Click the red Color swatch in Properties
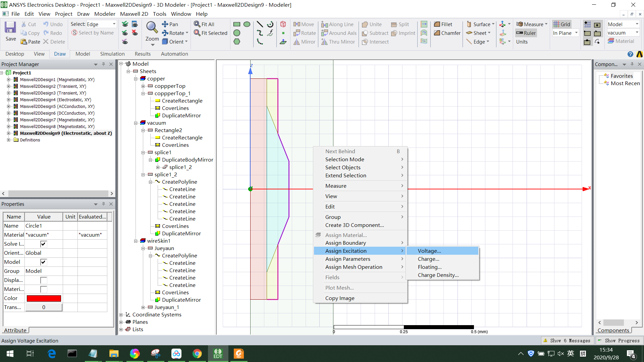644x362 pixels. [44, 298]
